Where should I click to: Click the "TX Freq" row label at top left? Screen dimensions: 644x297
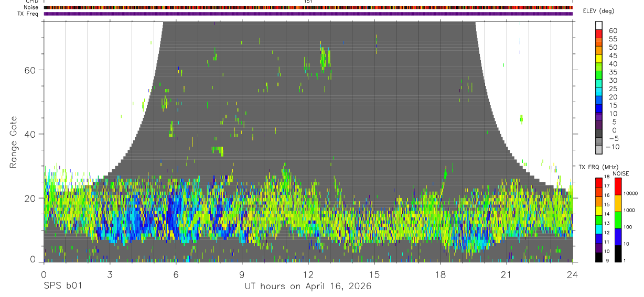tap(28, 14)
